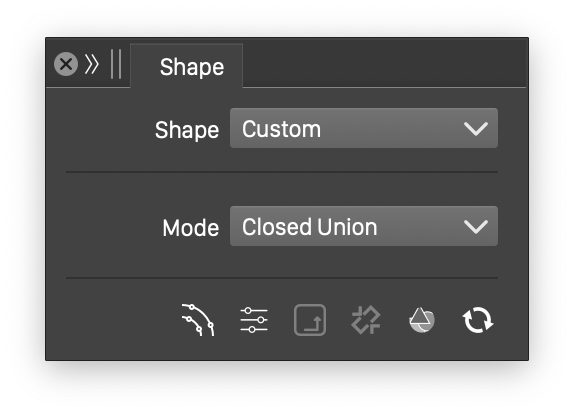Collapse the panel with the double chevron
Image resolution: width=574 pixels, height=414 pixels.
[92, 64]
